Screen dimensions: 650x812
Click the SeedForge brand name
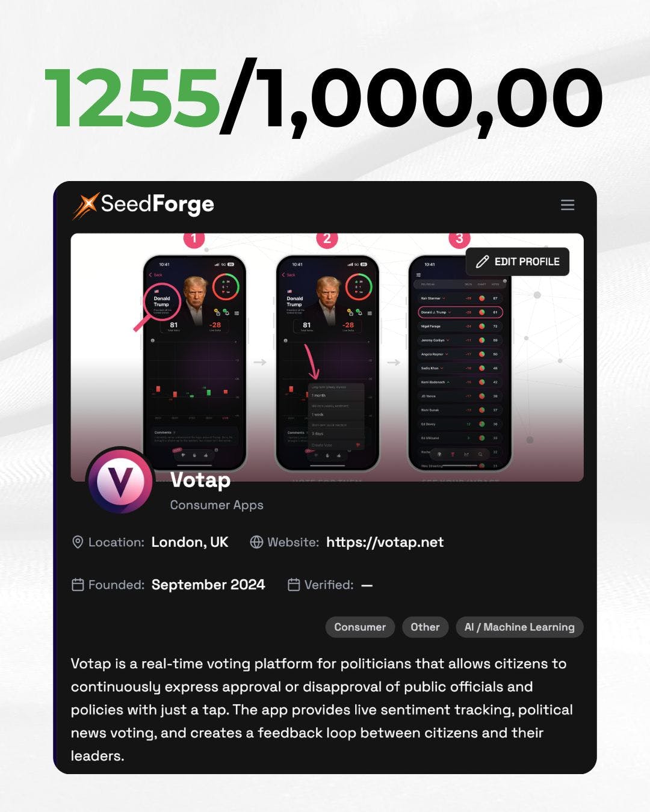(x=157, y=205)
